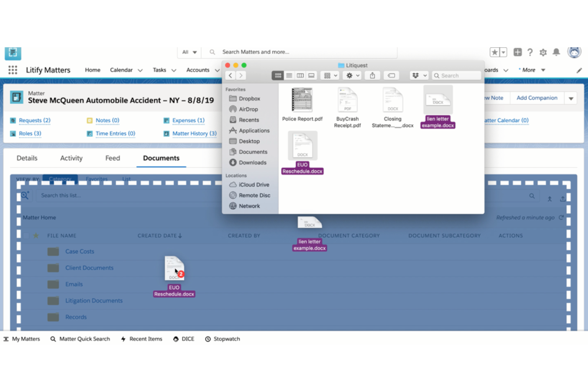Open the Litigation Documents folder
588x392 pixels.
[x=94, y=301]
